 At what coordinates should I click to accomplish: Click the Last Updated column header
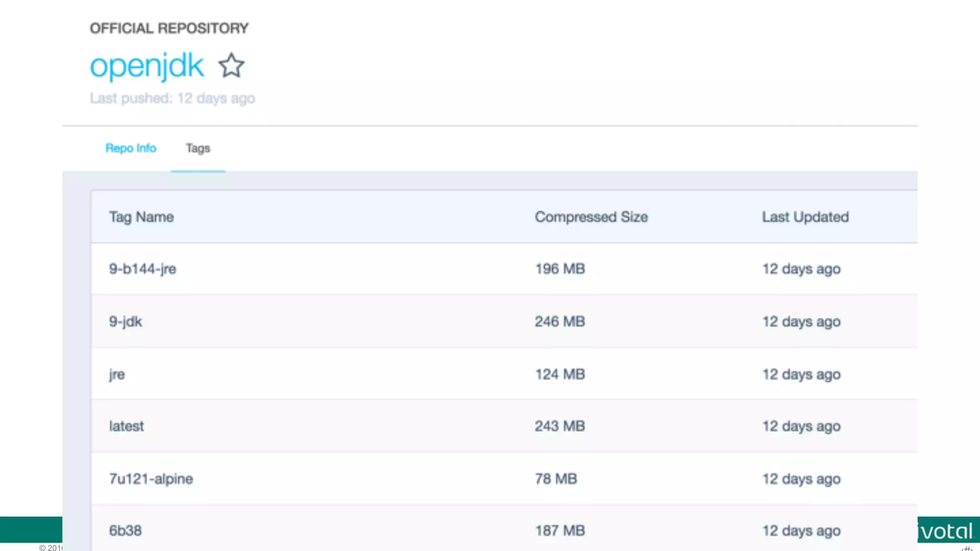[x=805, y=217]
